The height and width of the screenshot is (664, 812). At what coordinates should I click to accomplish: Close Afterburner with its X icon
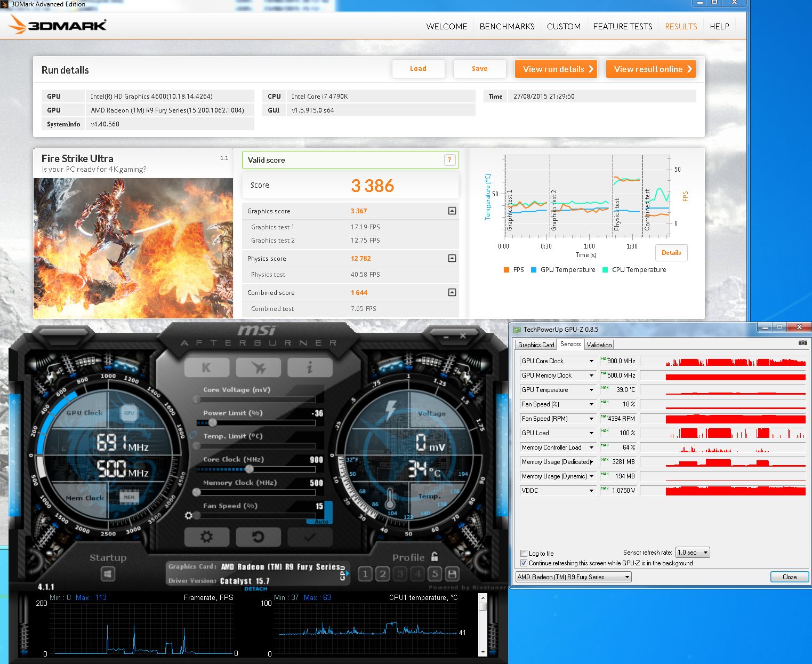click(463, 335)
